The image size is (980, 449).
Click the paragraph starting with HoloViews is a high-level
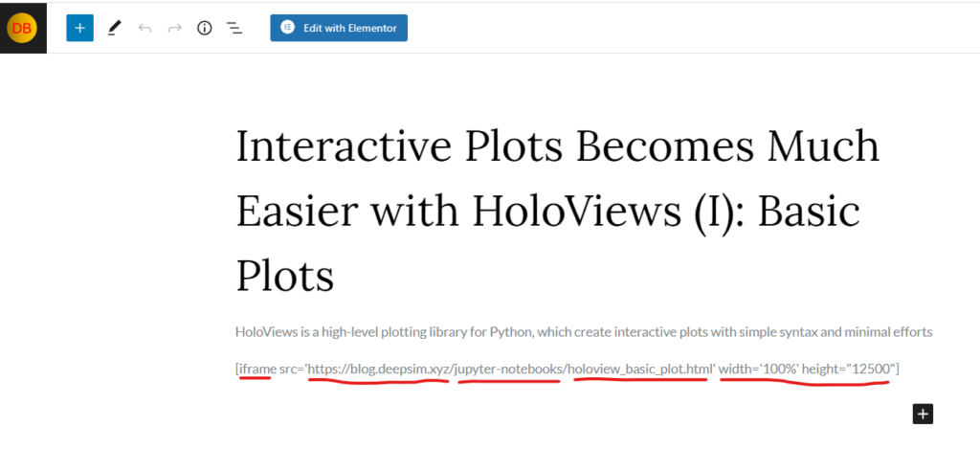click(x=584, y=332)
